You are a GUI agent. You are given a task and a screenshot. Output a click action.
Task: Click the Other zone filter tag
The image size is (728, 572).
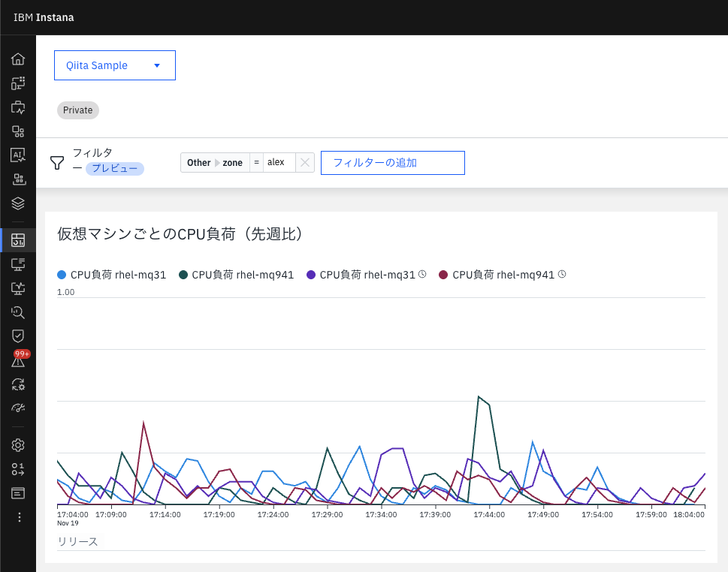[215, 163]
